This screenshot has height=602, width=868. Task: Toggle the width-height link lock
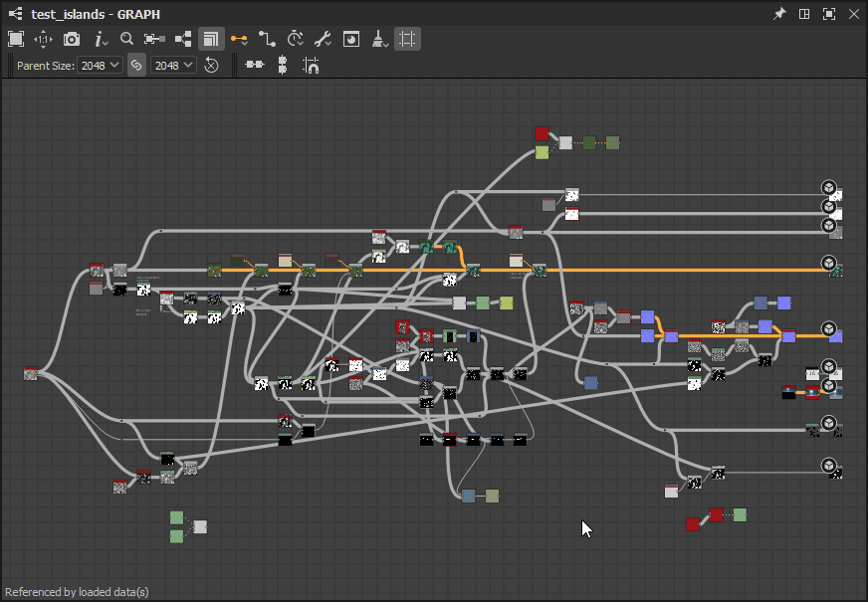point(136,65)
